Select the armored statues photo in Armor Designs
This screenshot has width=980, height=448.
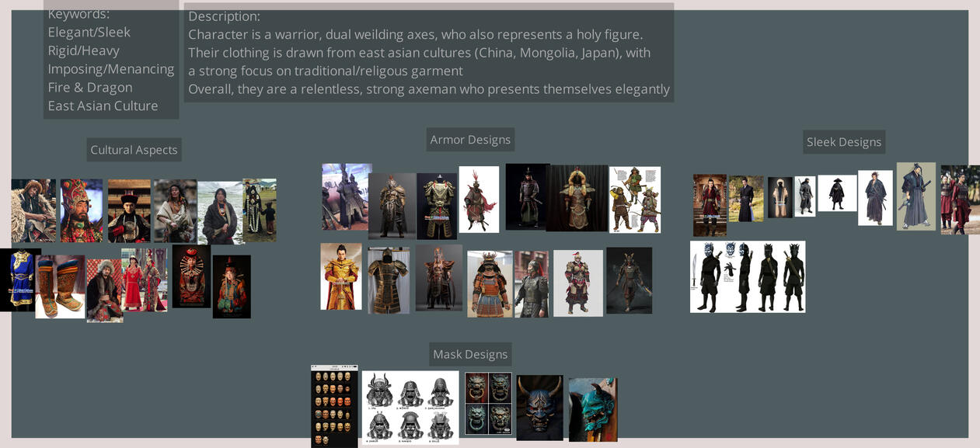(x=347, y=196)
